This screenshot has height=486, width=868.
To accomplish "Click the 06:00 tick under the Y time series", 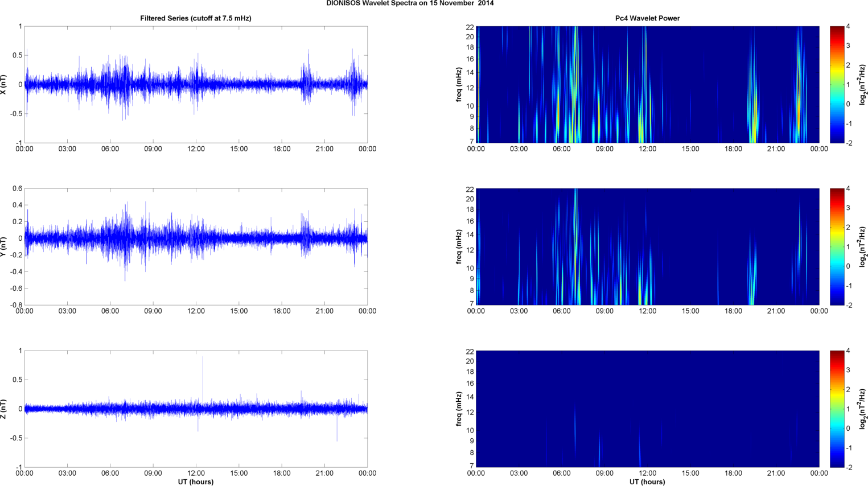I will (110, 311).
